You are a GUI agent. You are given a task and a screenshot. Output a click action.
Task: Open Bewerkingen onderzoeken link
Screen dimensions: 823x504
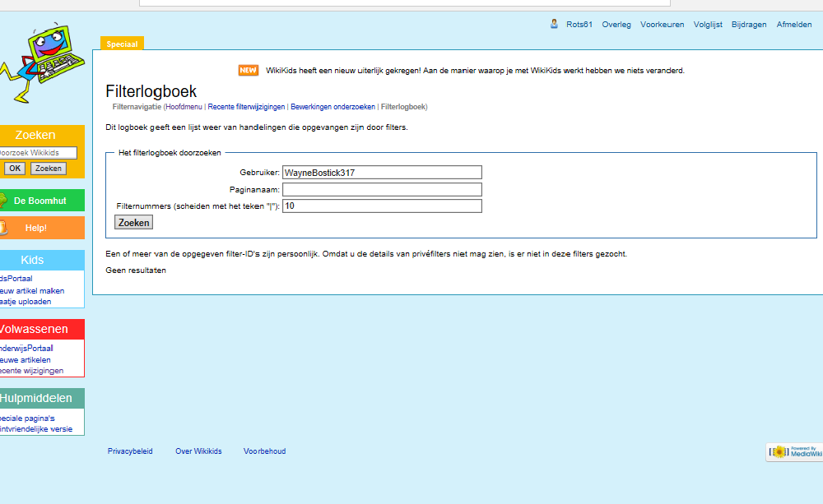pyautogui.click(x=332, y=107)
